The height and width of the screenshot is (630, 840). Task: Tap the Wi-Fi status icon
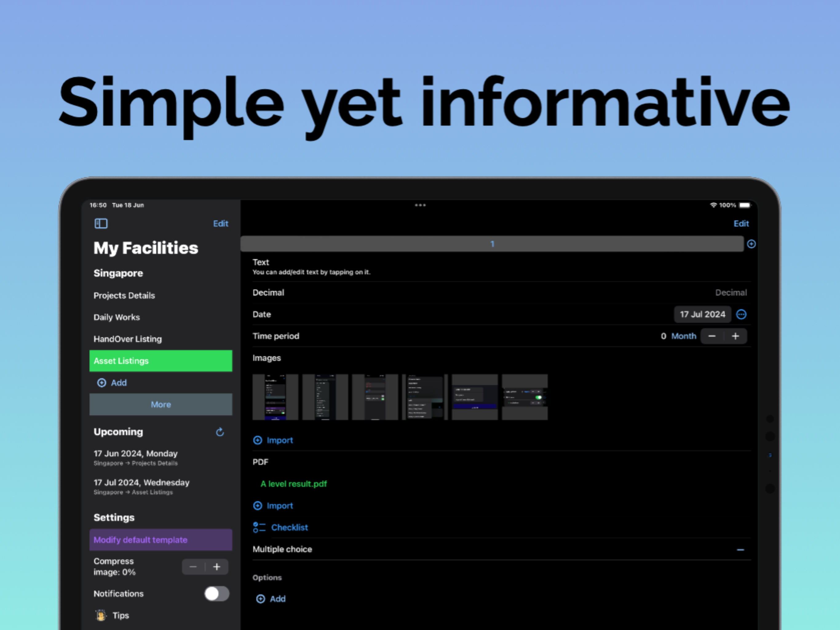(x=713, y=205)
